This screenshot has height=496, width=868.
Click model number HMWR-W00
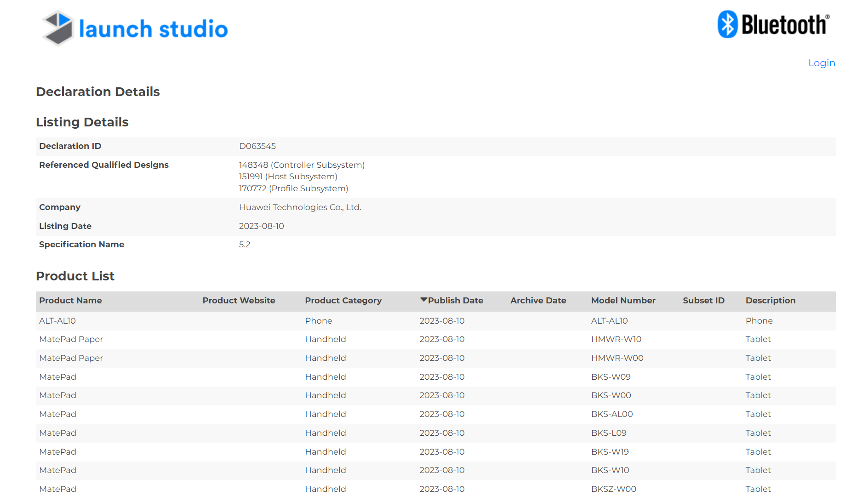(x=617, y=358)
